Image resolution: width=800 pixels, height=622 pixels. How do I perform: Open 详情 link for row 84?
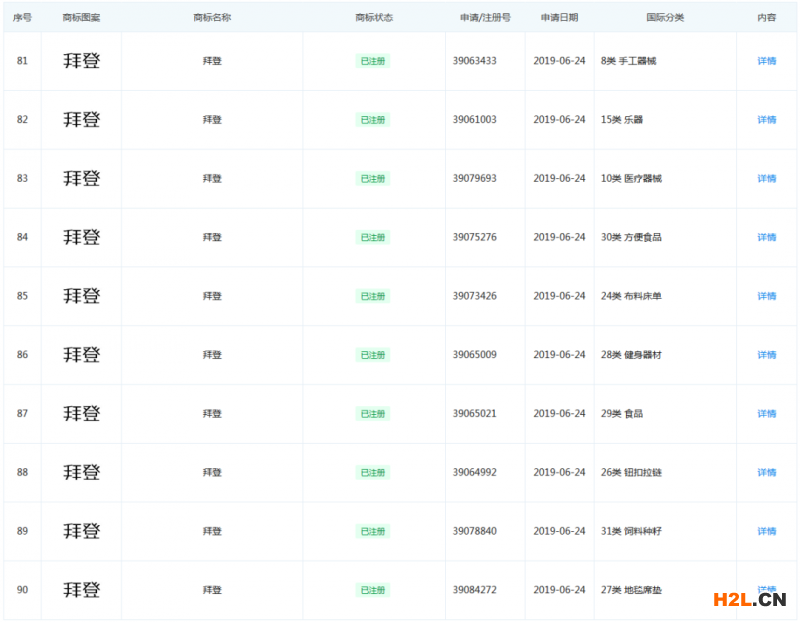point(766,237)
